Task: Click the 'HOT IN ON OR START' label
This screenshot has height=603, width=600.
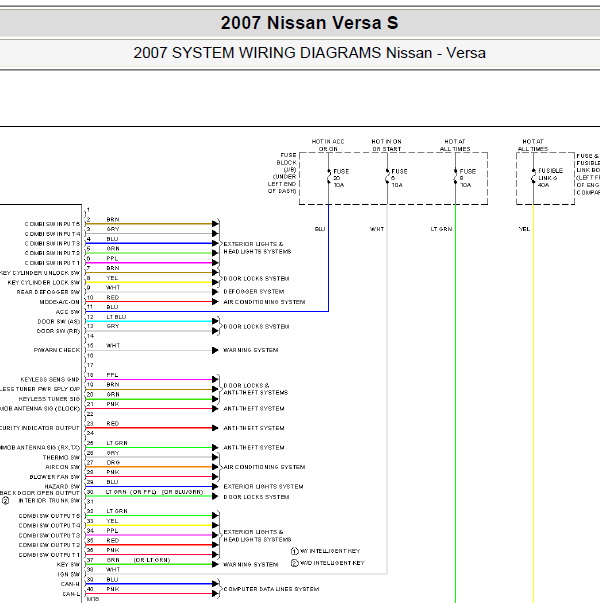Action: pos(387,145)
